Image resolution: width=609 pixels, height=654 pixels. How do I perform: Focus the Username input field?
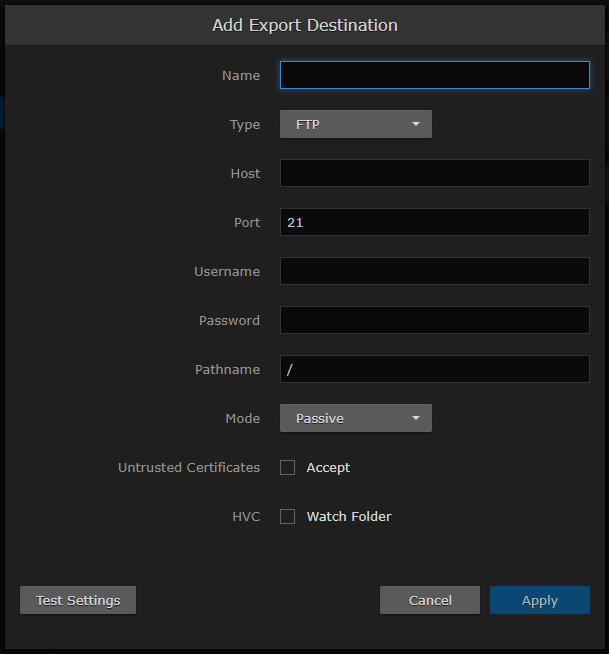[434, 271]
